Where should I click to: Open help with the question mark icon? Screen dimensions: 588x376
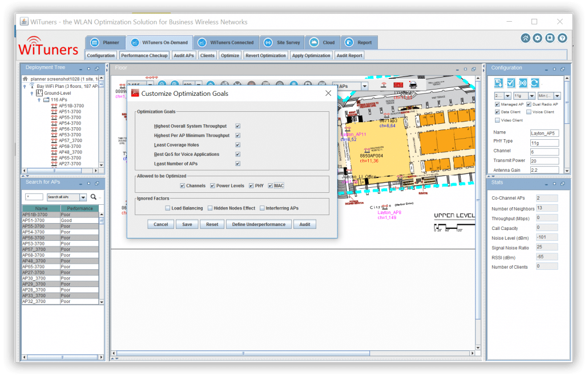click(562, 38)
